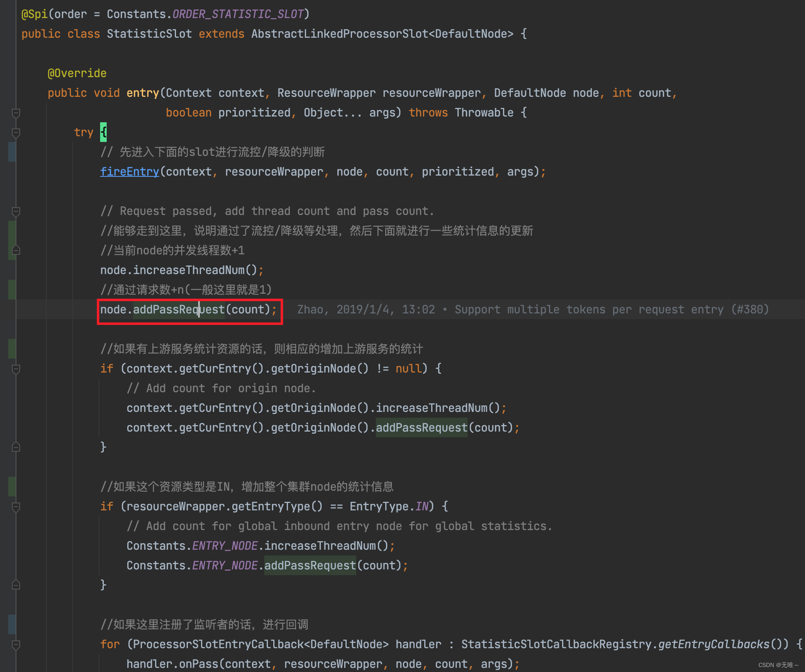
Task: Click the change marker beside "//如果这个资源类型是IN" comment
Action: pyautogui.click(x=12, y=487)
